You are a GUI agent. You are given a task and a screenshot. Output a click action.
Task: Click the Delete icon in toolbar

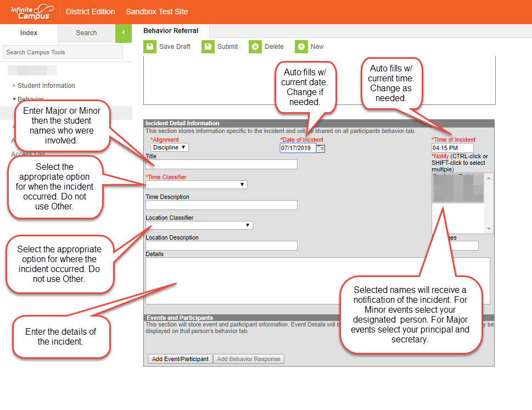pos(255,47)
